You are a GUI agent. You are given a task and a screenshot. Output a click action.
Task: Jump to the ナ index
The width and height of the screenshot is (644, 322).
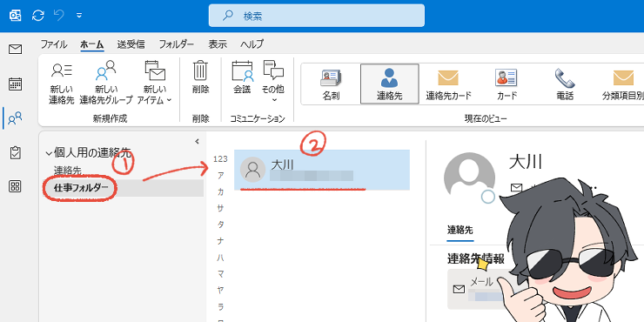pos(220,241)
